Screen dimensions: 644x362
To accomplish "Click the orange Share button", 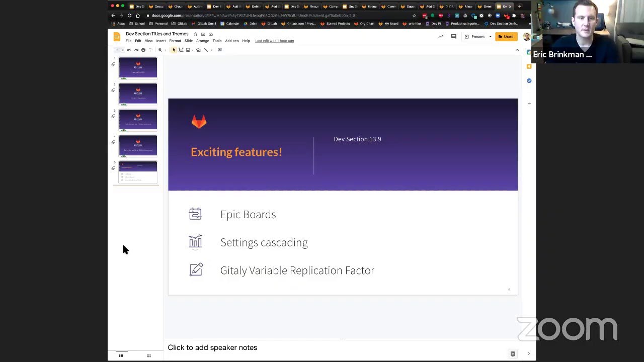I will 506,37.
